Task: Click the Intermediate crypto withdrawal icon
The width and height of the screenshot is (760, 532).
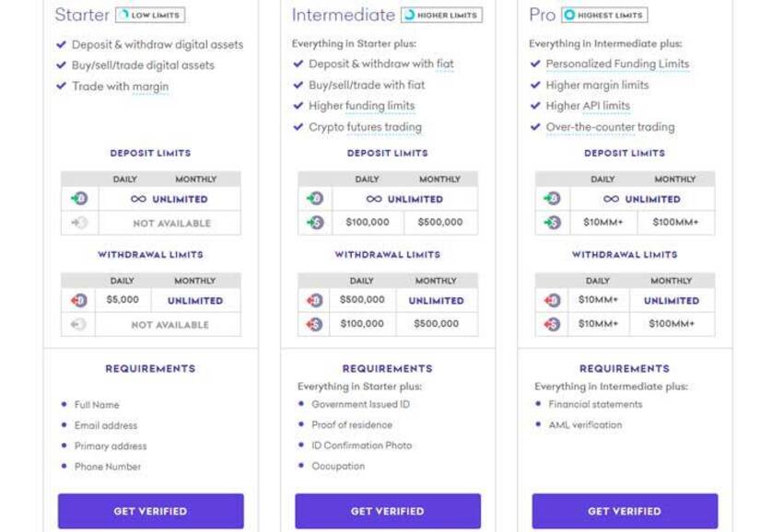Action: tap(314, 300)
